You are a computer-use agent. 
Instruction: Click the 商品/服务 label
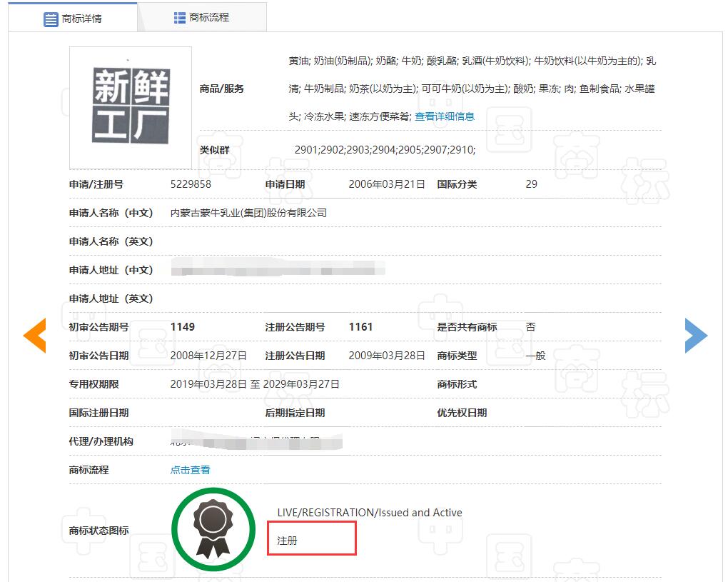221,89
